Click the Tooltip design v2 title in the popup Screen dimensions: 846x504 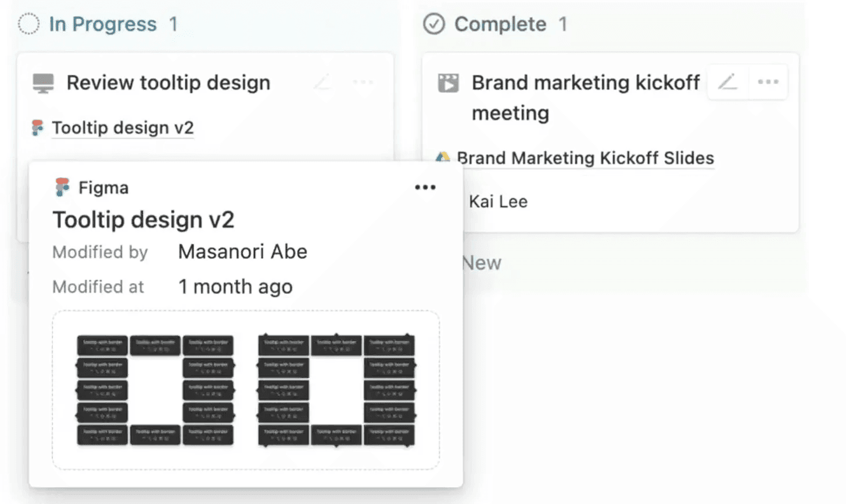pos(144,220)
